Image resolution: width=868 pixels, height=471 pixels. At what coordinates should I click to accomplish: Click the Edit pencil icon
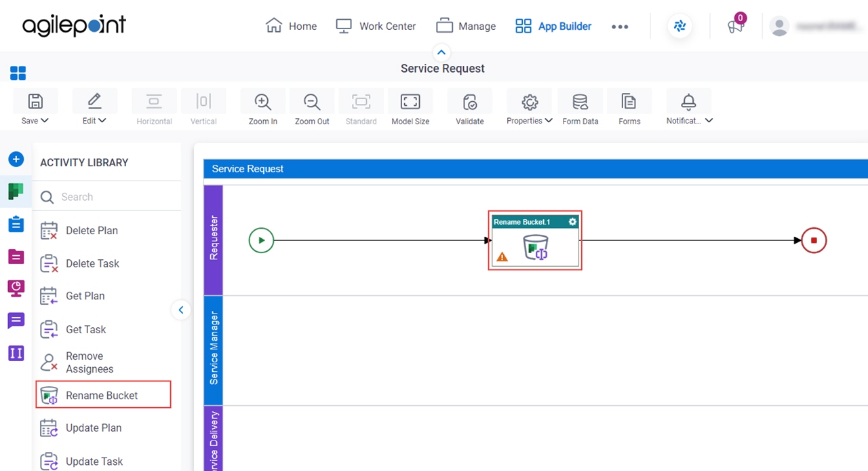pyautogui.click(x=94, y=102)
